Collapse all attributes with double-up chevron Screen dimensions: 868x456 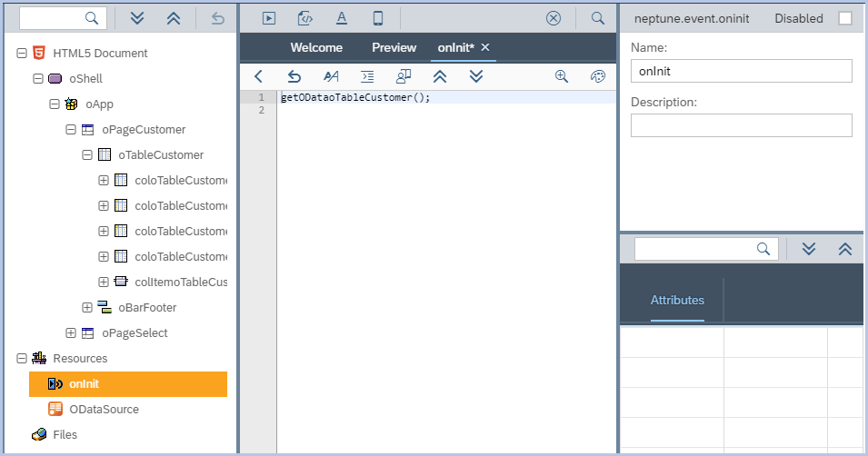click(x=845, y=249)
